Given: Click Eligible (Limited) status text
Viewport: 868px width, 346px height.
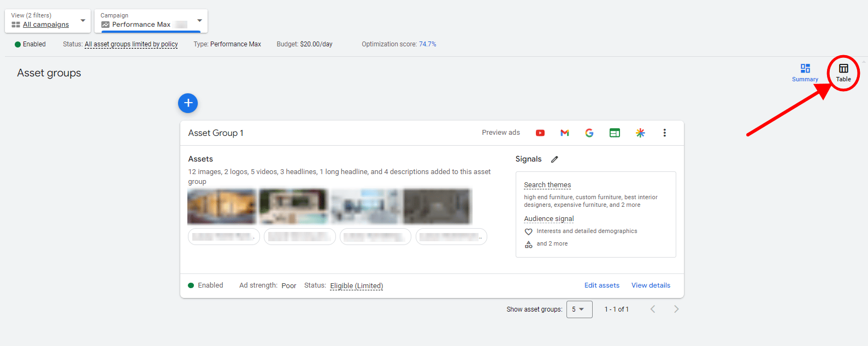Looking at the screenshot, I should 356,286.
